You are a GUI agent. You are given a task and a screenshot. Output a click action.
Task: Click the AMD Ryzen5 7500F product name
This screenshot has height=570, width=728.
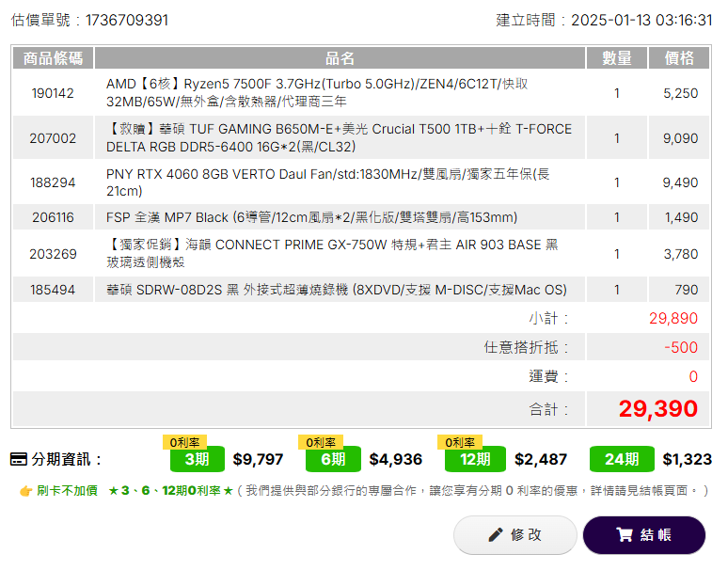(x=317, y=92)
